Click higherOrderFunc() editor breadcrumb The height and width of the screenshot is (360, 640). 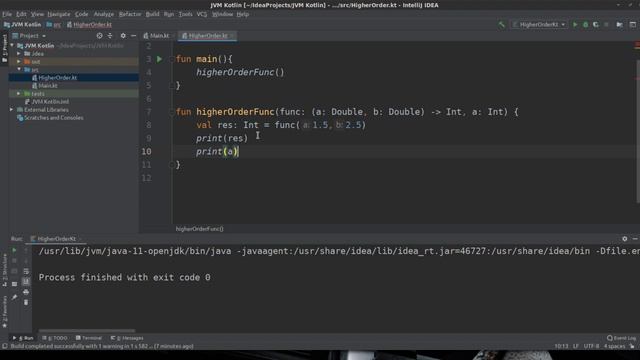click(x=199, y=229)
